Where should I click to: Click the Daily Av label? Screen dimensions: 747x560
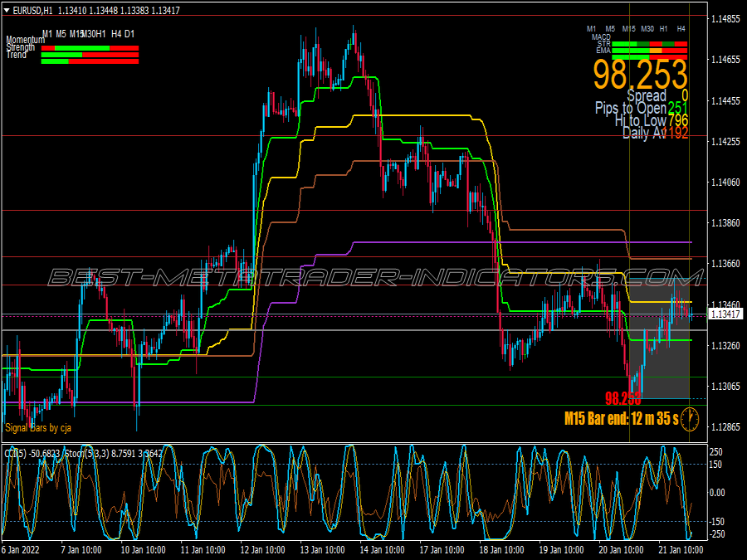643,133
